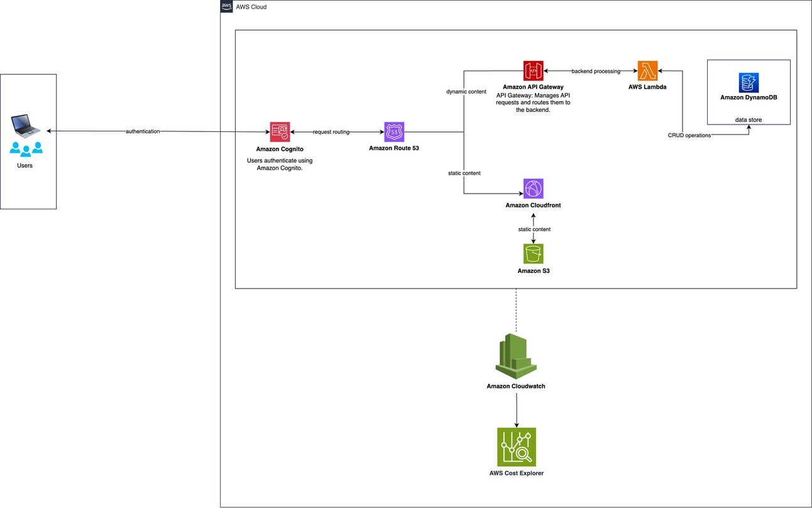Select the 'backend processing' connector label
This screenshot has height=508, width=812.
596,71
